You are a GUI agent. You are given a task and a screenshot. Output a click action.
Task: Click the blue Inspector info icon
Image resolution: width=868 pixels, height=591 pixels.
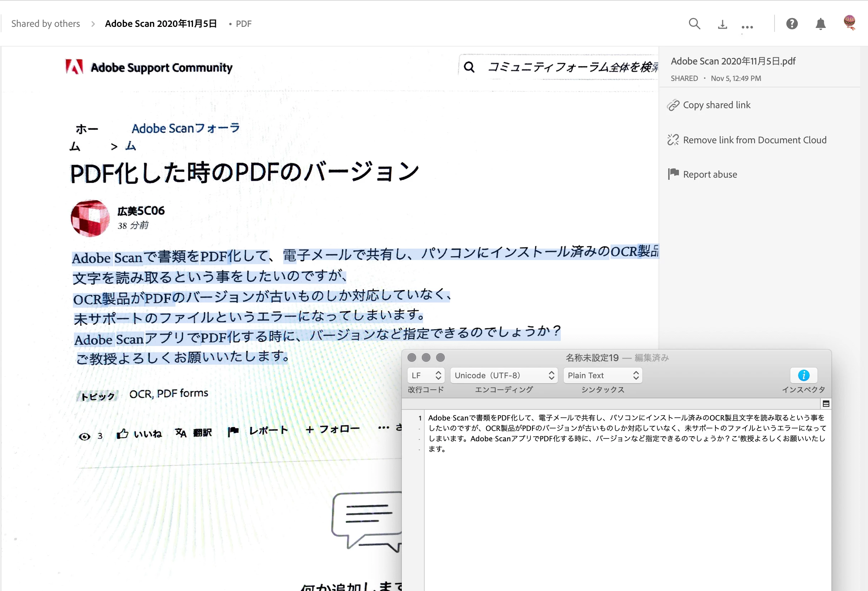804,375
